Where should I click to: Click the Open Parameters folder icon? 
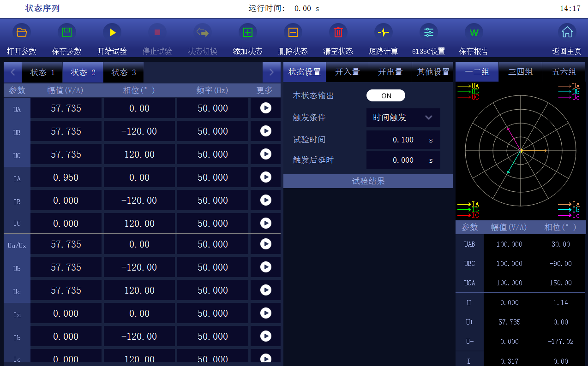[x=22, y=32]
